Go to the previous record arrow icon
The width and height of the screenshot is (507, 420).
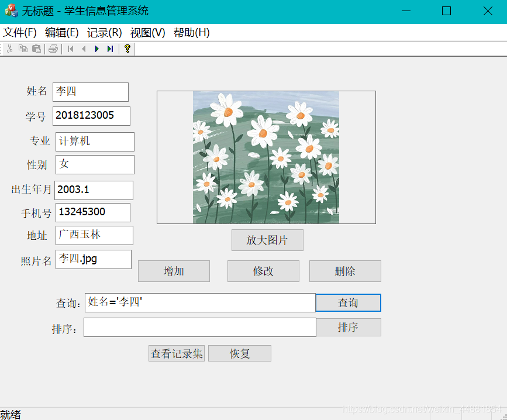tap(83, 49)
